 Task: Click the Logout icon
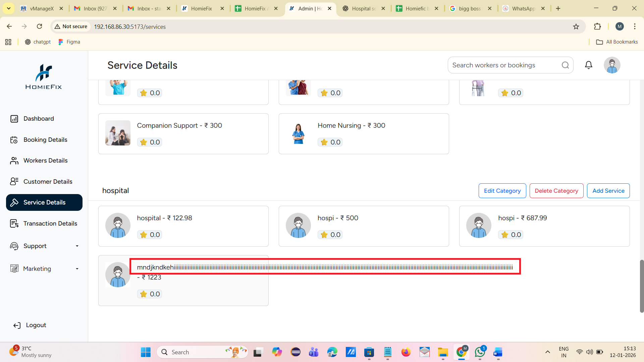(x=17, y=325)
